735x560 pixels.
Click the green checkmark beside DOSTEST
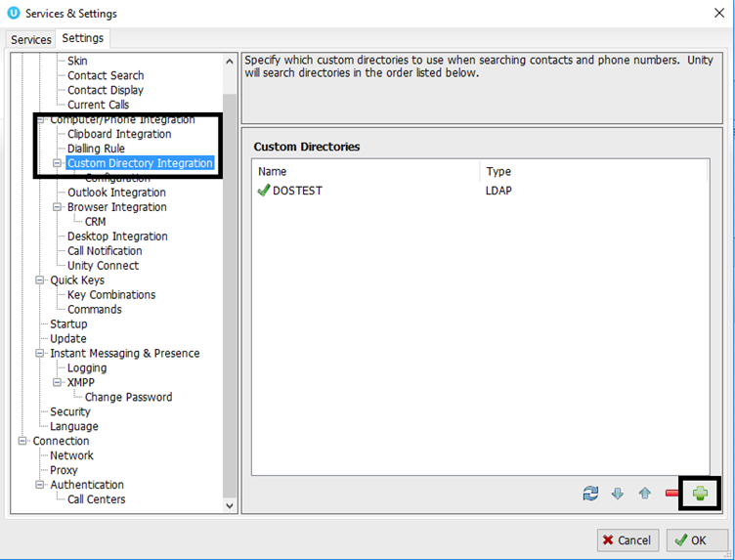264,191
